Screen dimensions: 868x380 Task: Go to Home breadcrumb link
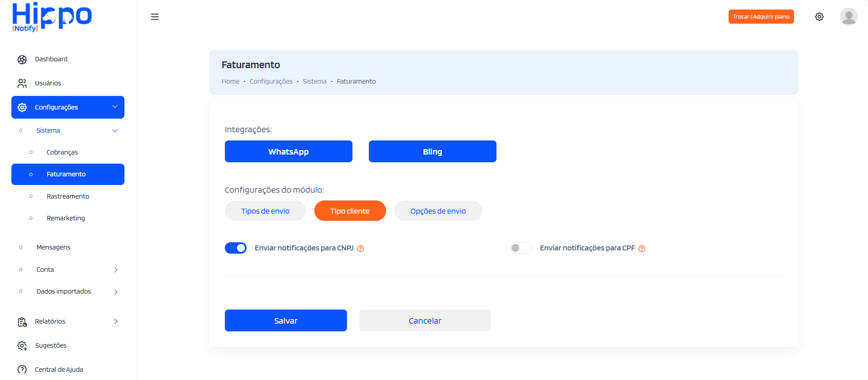(x=230, y=81)
